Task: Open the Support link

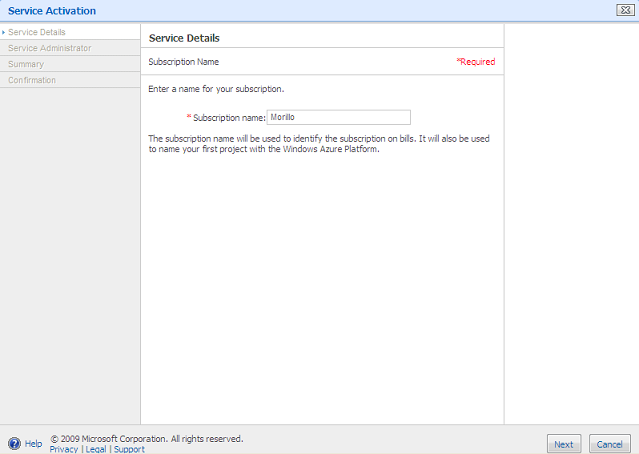Action: (x=129, y=449)
